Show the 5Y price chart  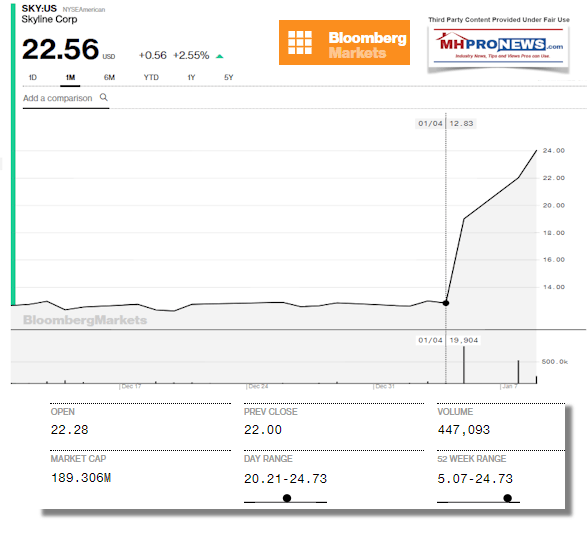click(228, 78)
